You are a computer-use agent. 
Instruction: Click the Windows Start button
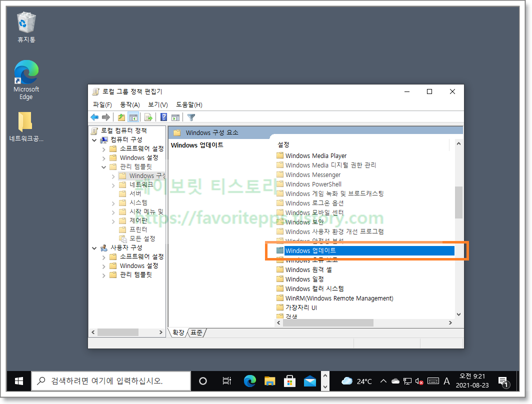18,381
